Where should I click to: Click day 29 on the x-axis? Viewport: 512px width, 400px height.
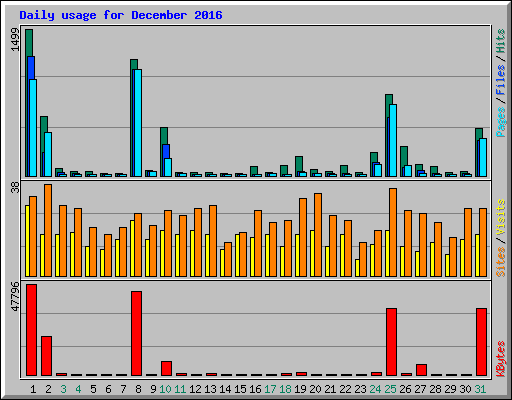(450, 389)
